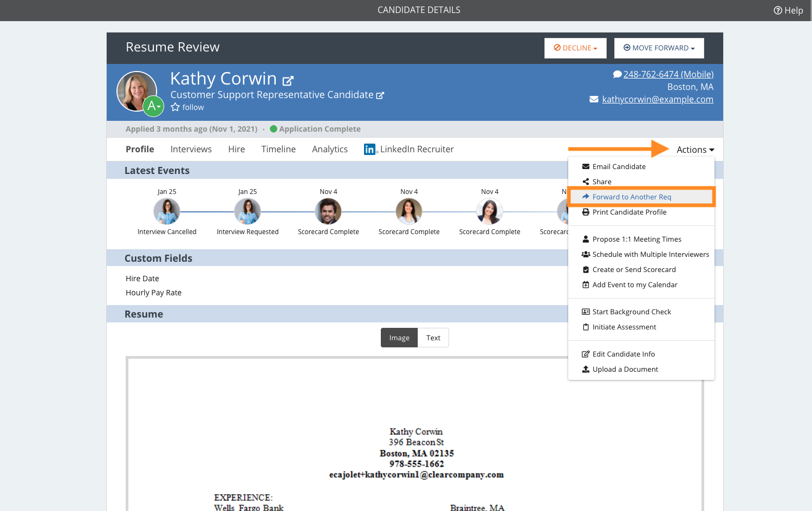Choose Print Candidate Profile
Image resolution: width=812 pixels, height=511 pixels.
coord(641,212)
